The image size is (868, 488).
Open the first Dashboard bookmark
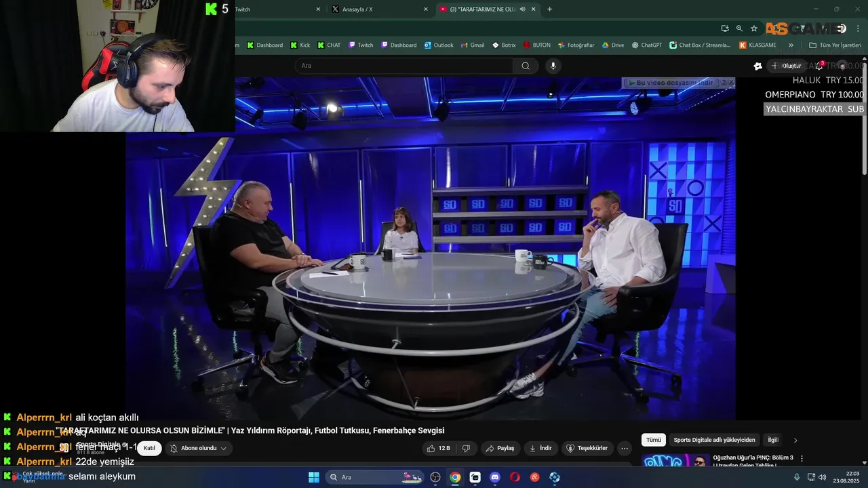click(x=264, y=45)
